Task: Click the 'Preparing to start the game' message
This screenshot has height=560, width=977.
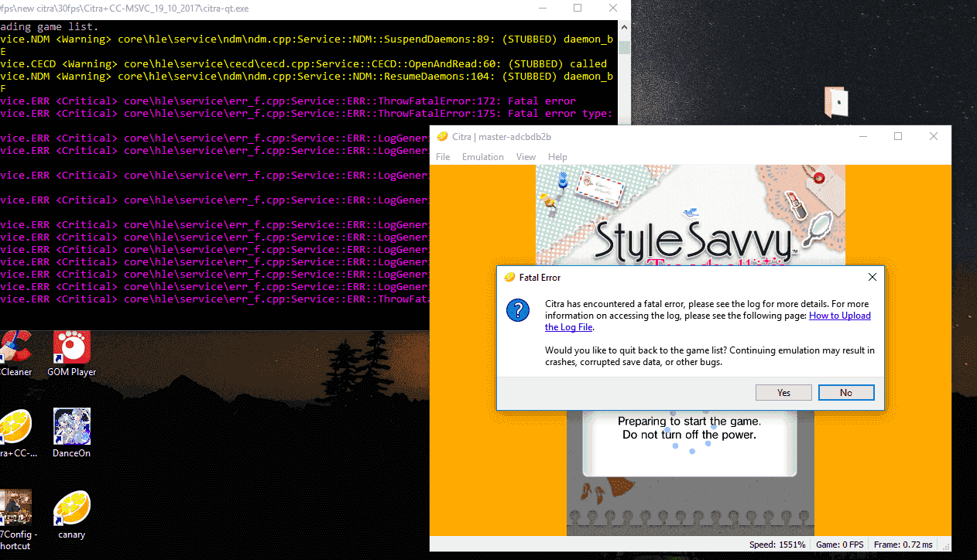Action: click(689, 428)
